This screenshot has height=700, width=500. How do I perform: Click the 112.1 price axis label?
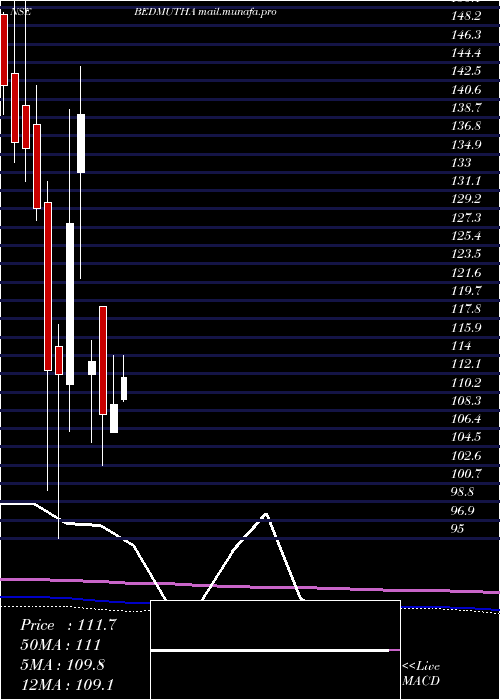(x=466, y=364)
